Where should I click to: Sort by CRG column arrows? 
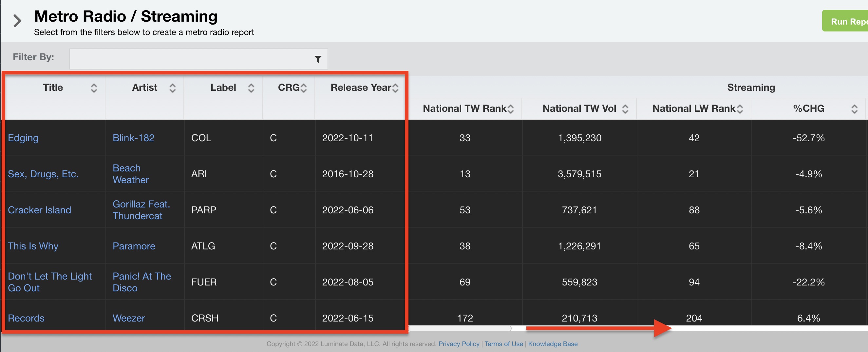click(304, 88)
